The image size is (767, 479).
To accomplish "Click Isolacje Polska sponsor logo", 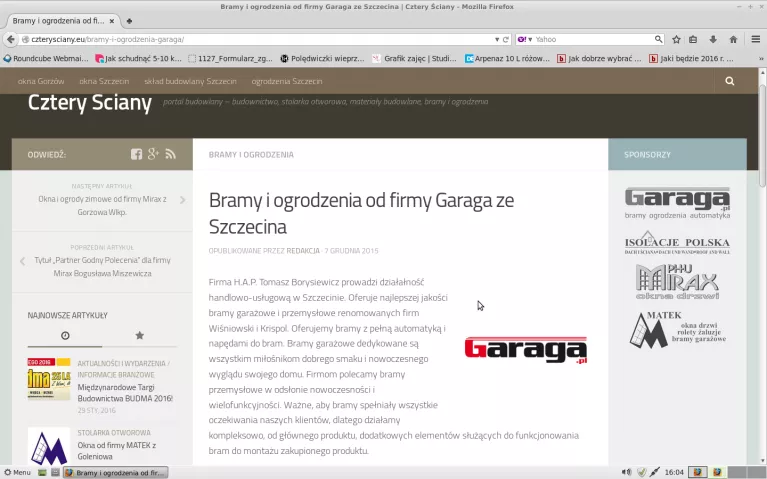I will [677, 243].
